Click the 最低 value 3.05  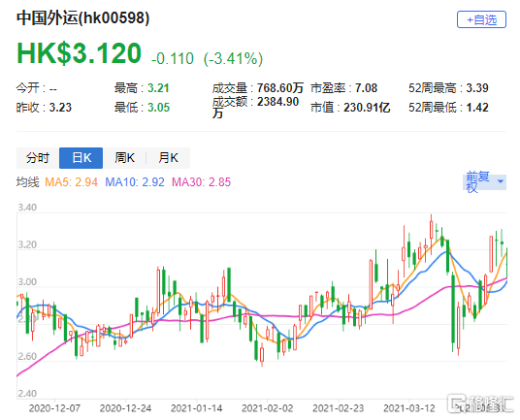coord(158,108)
